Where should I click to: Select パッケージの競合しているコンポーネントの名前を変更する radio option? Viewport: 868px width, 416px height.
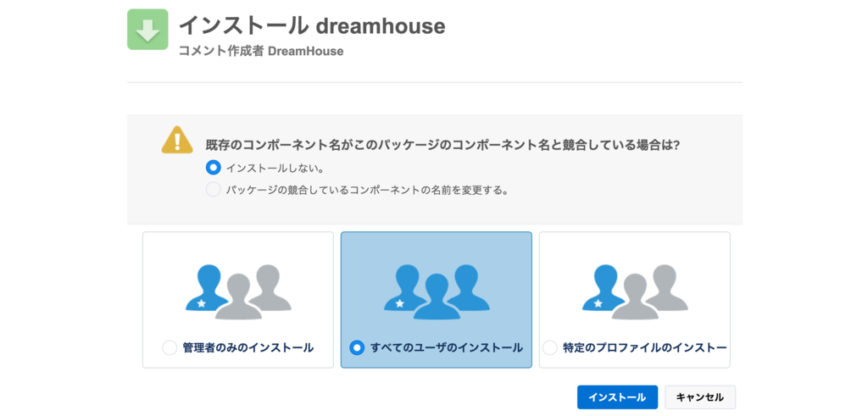(213, 190)
